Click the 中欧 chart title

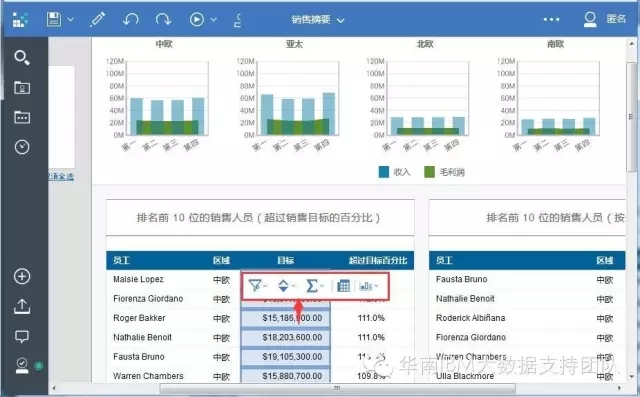pos(164,44)
